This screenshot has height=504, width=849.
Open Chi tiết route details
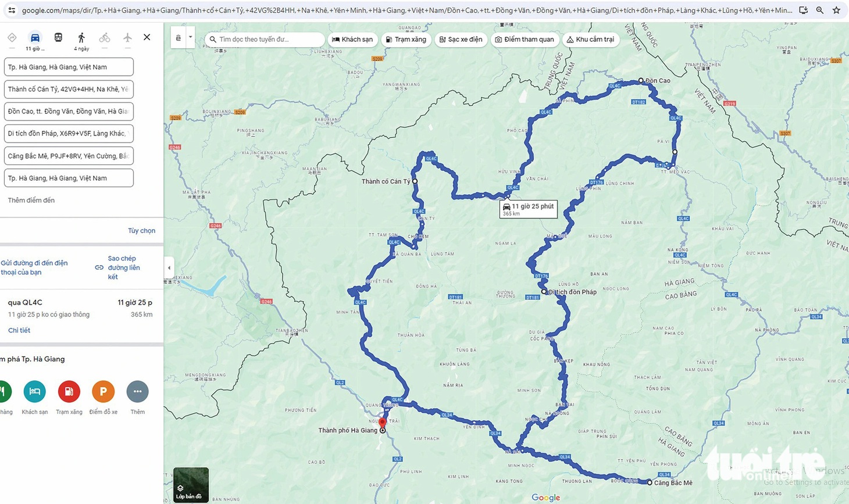coord(19,330)
